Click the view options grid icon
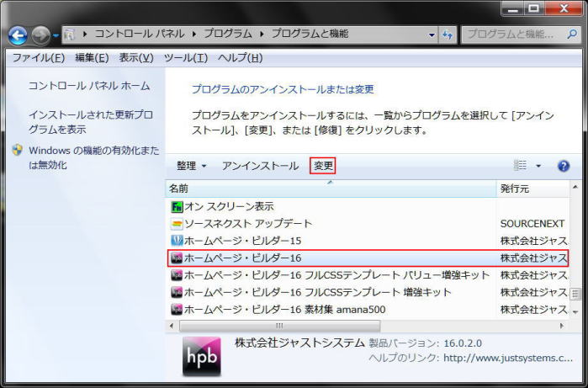Viewport: 588px width, 388px height. pyautogui.click(x=521, y=166)
